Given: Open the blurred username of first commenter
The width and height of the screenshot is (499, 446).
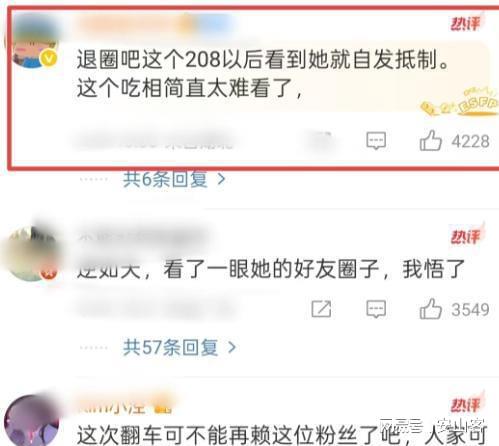Looking at the screenshot, I should point(155,25).
